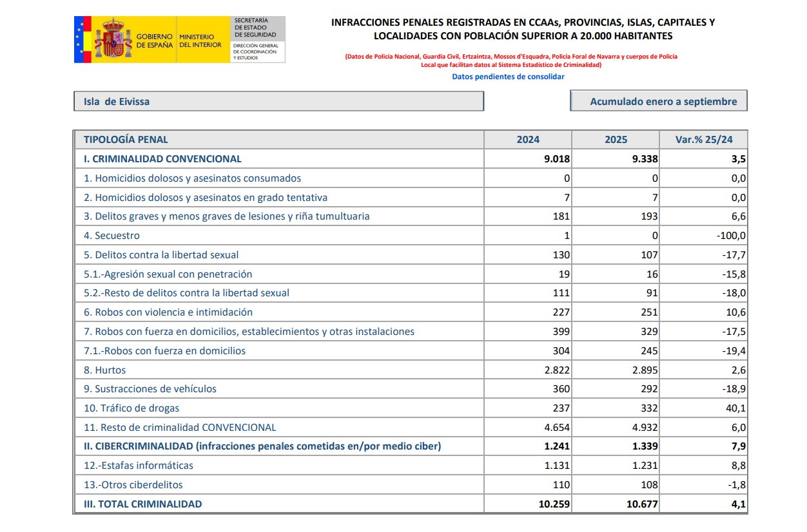Click the Var.% 25/24 column header
The width and height of the screenshot is (807, 532).
click(x=703, y=140)
